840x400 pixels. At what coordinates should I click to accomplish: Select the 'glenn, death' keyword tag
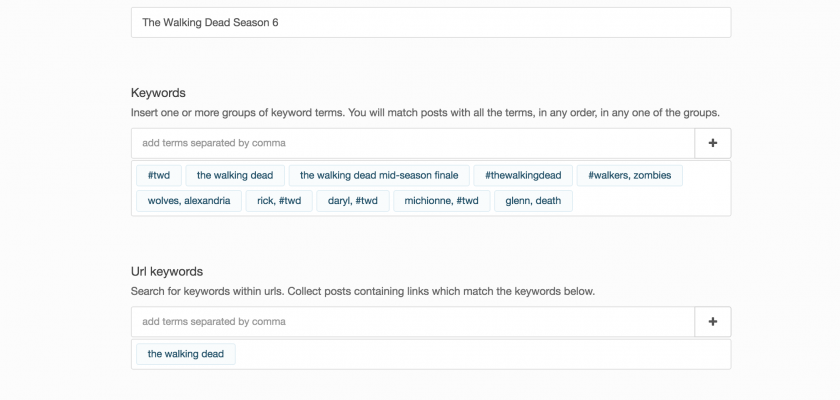click(533, 201)
